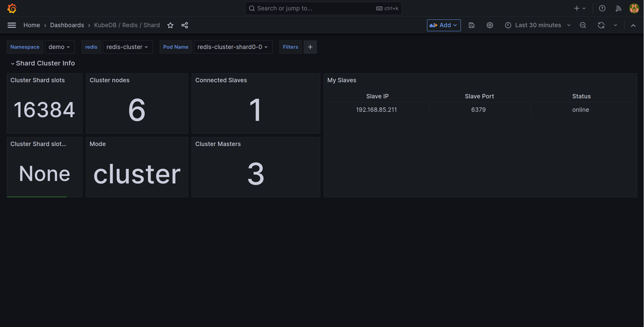Refresh the dashboard data
This screenshot has height=327, width=644.
click(601, 25)
